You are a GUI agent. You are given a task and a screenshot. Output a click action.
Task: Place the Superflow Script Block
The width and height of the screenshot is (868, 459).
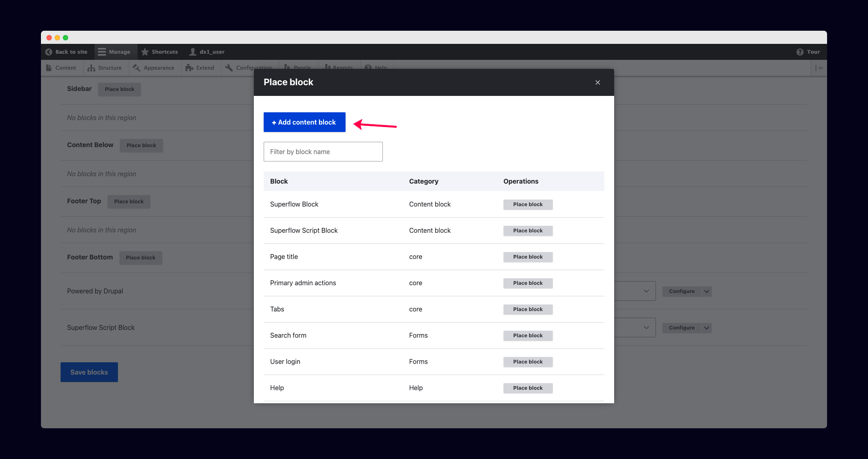tap(528, 231)
